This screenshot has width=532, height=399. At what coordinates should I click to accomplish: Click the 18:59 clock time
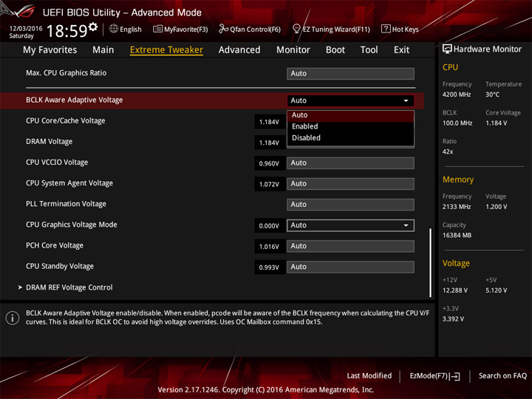[66, 31]
